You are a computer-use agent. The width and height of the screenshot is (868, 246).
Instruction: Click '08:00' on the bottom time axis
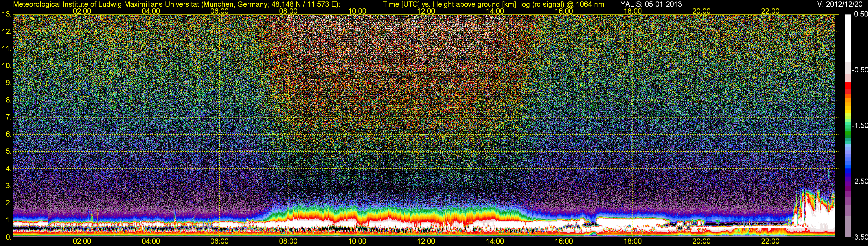pyautogui.click(x=288, y=241)
